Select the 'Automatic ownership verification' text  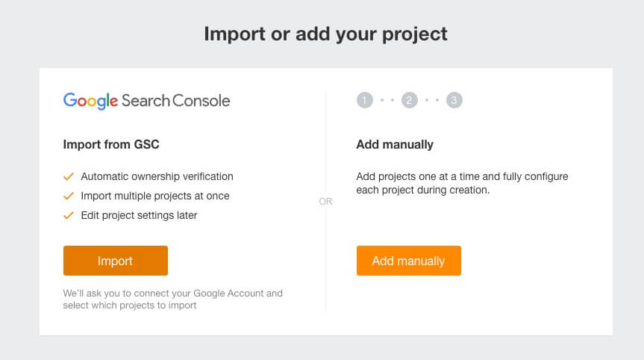click(x=157, y=177)
